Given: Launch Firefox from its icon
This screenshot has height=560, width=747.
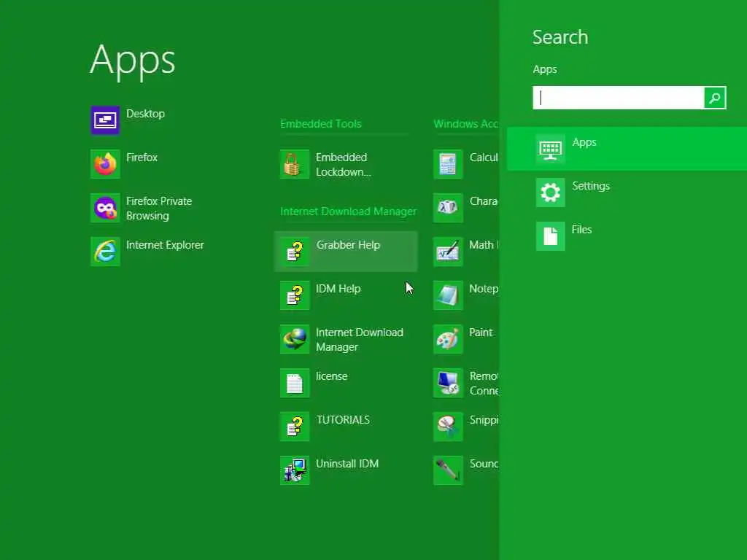Looking at the screenshot, I should point(105,164).
